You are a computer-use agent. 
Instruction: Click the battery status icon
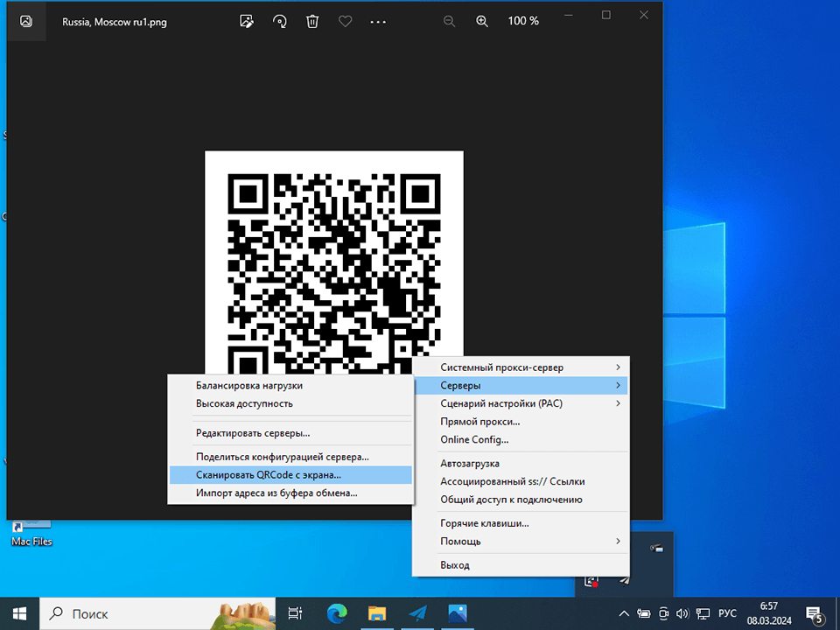pyautogui.click(x=643, y=613)
